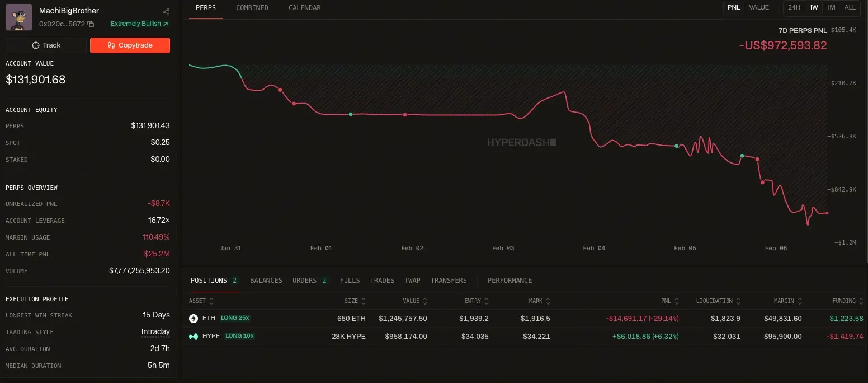Click the HYPE PNL +$6,018.86 cell
The width and height of the screenshot is (868, 383).
tap(645, 337)
